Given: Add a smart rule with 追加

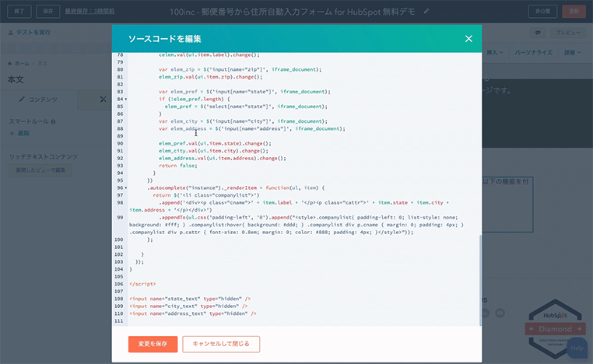Looking at the screenshot, I should (x=19, y=133).
